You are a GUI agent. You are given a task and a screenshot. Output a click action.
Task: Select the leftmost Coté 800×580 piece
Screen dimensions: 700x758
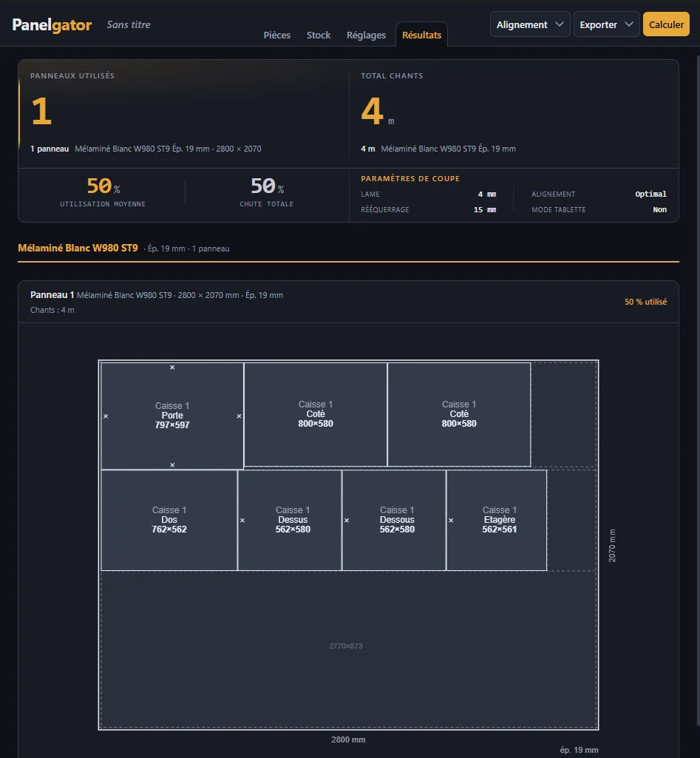316,414
